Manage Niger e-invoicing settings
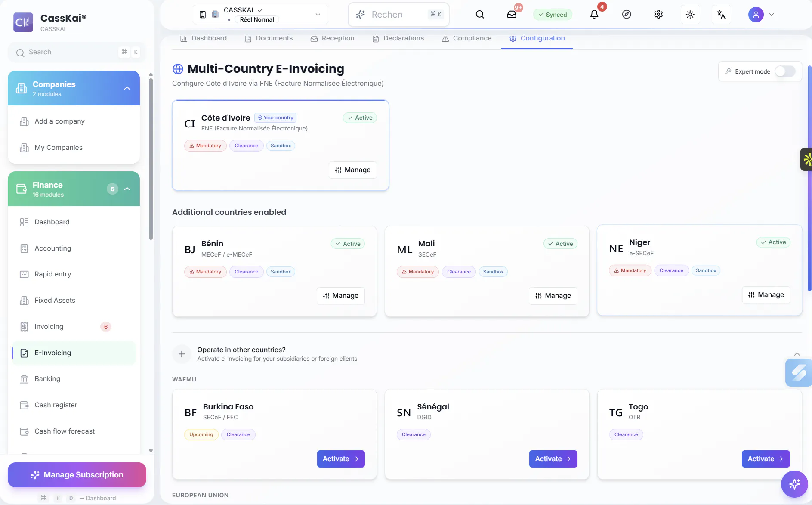 coord(766,295)
